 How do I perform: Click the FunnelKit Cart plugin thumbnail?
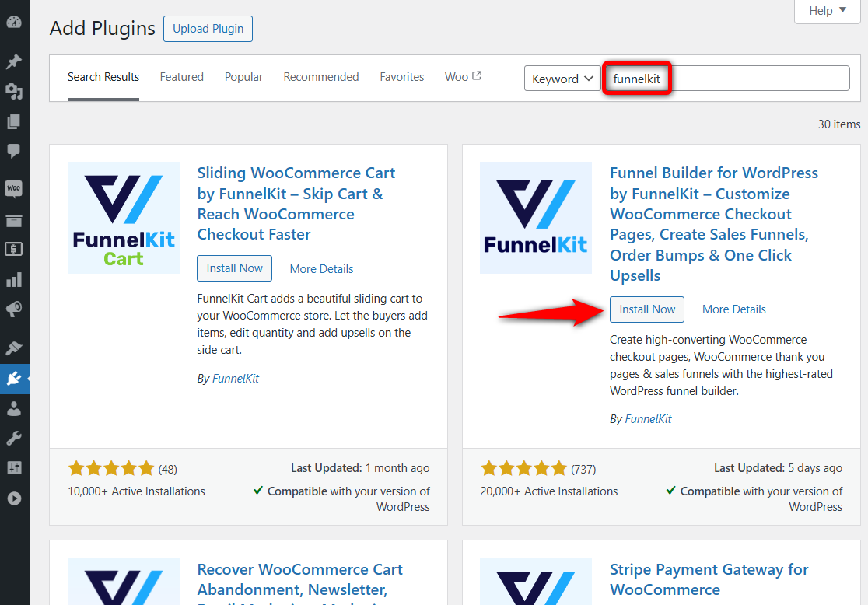point(124,218)
